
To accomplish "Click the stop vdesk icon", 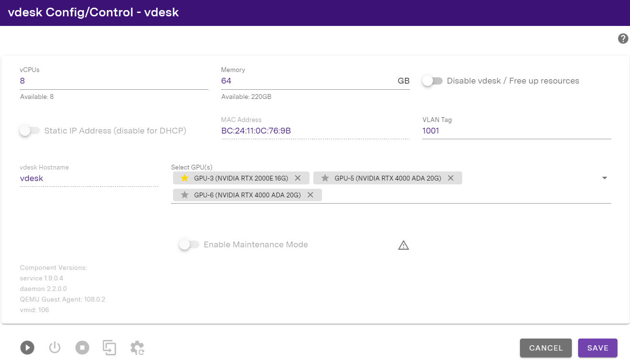I will click(x=82, y=347).
